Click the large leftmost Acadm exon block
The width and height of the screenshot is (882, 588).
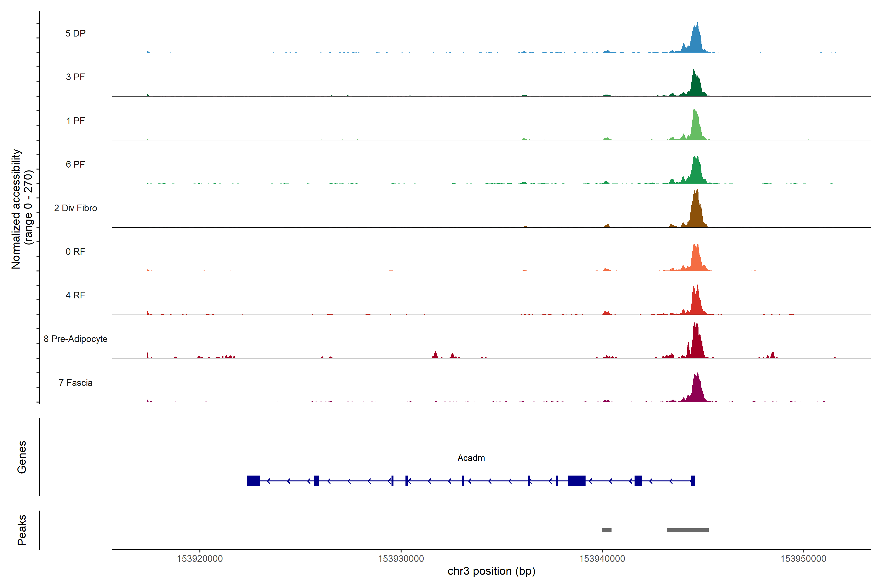(x=254, y=481)
